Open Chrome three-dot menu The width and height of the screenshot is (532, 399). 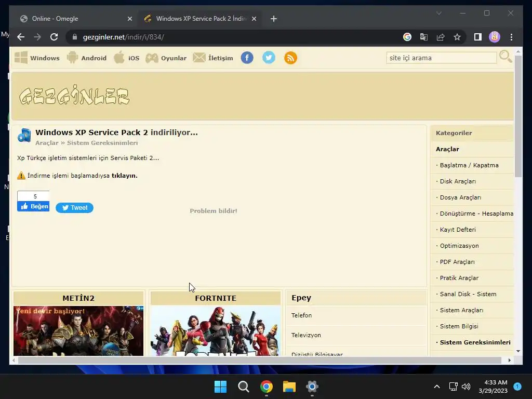511,37
